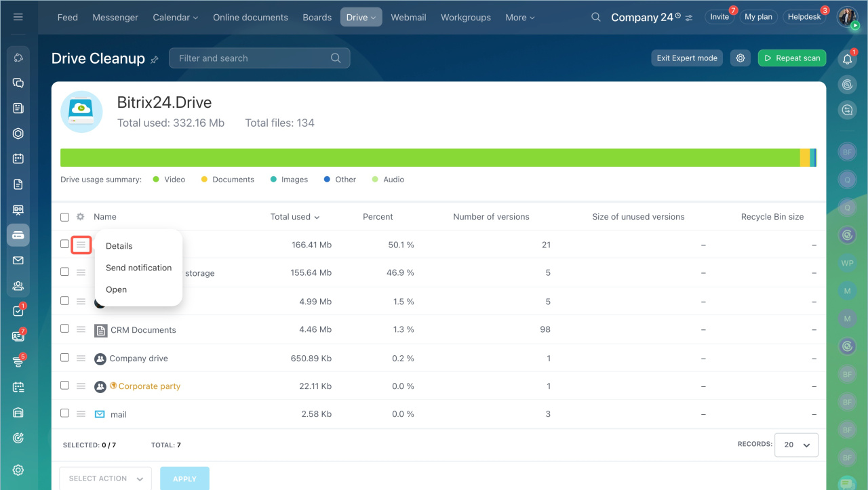Click the table column settings gear icon
The image size is (868, 490).
[81, 217]
